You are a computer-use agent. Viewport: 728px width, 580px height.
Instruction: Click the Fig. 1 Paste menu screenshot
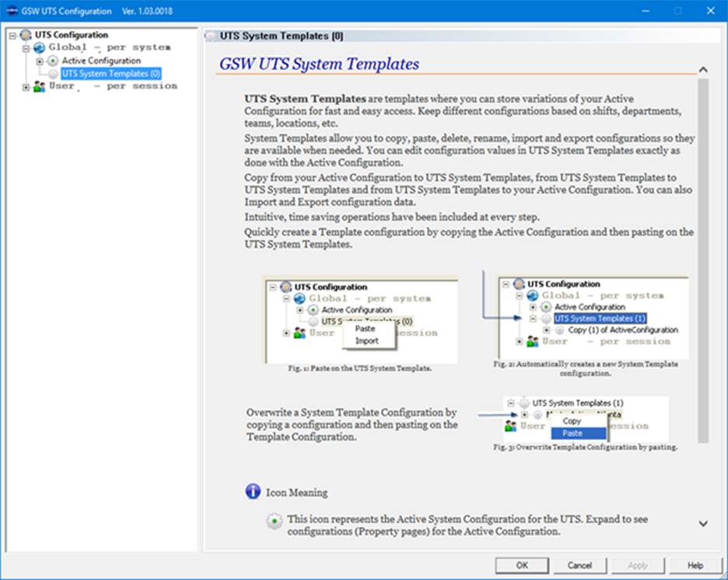(361, 320)
